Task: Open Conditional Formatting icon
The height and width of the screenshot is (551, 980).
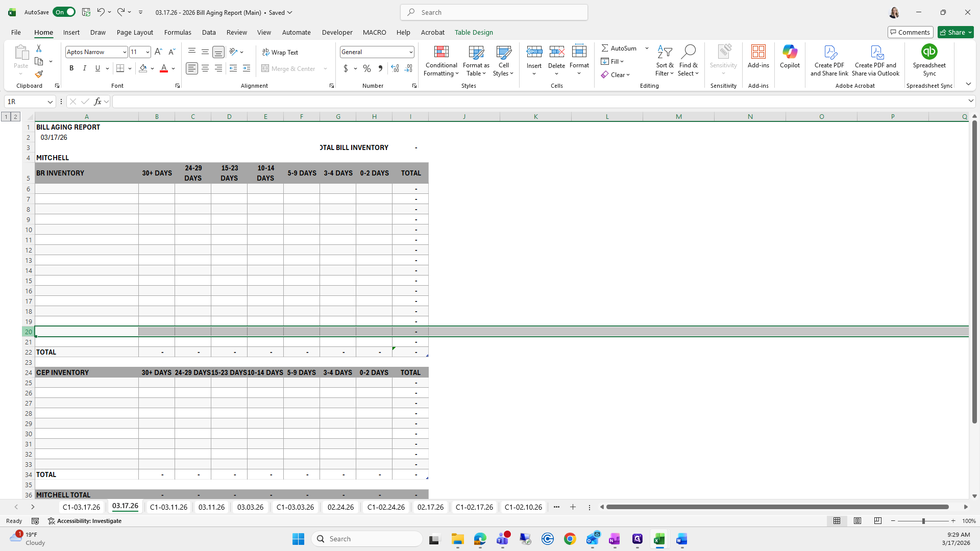Action: tap(441, 52)
